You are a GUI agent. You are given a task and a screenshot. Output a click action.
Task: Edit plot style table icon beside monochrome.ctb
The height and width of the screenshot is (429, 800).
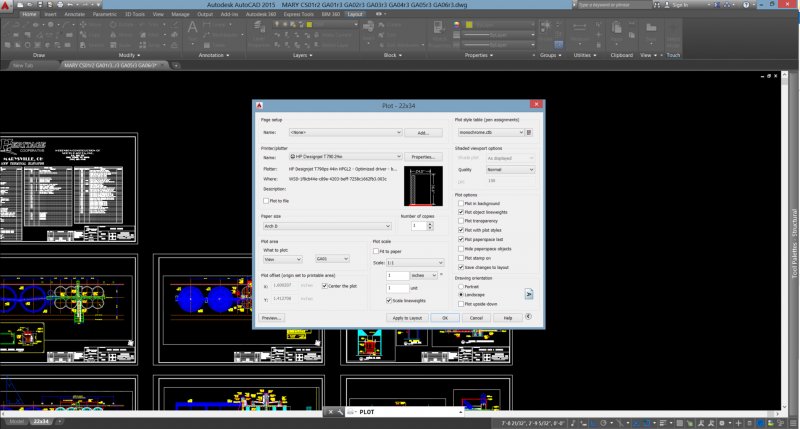tap(529, 133)
